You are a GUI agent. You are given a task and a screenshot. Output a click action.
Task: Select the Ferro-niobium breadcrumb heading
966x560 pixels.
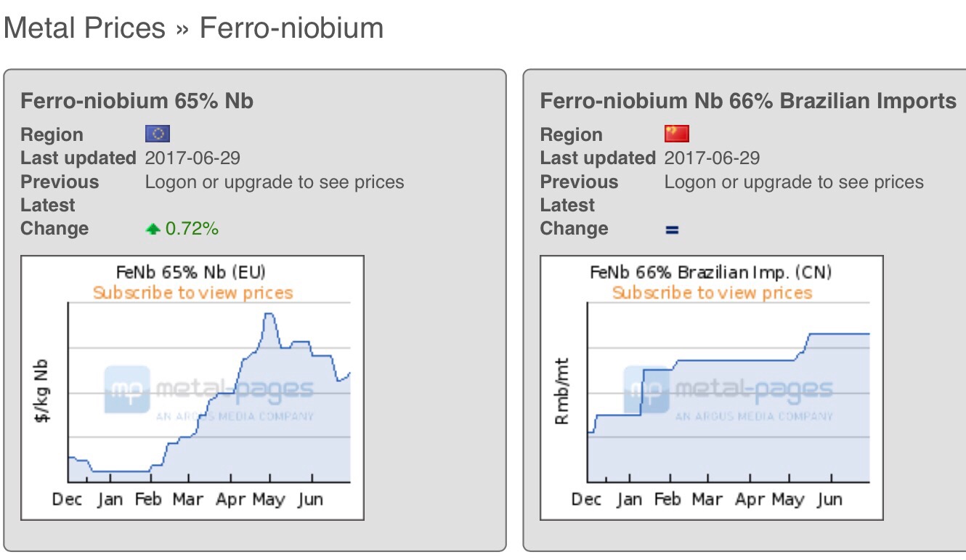(x=291, y=28)
